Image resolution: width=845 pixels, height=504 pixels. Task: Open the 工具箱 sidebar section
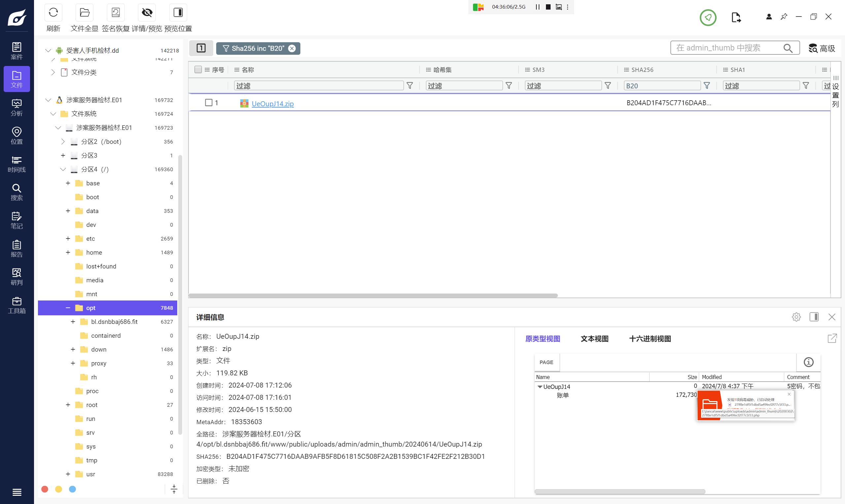17,305
